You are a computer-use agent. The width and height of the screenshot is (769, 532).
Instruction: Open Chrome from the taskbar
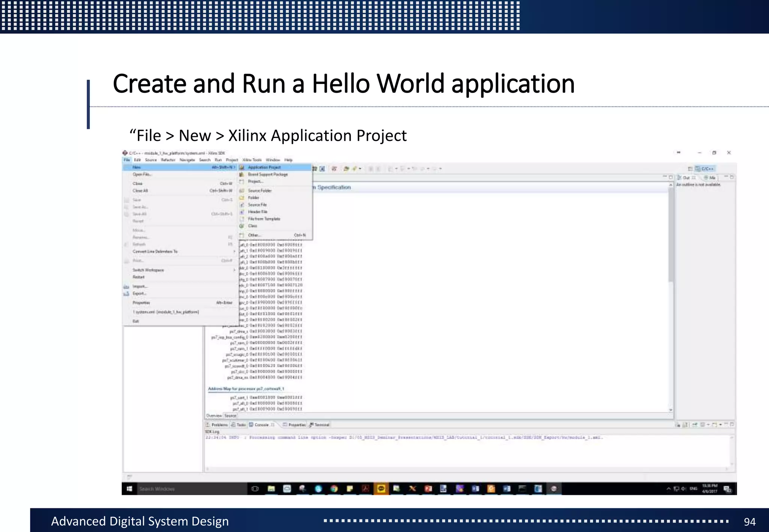click(334, 489)
